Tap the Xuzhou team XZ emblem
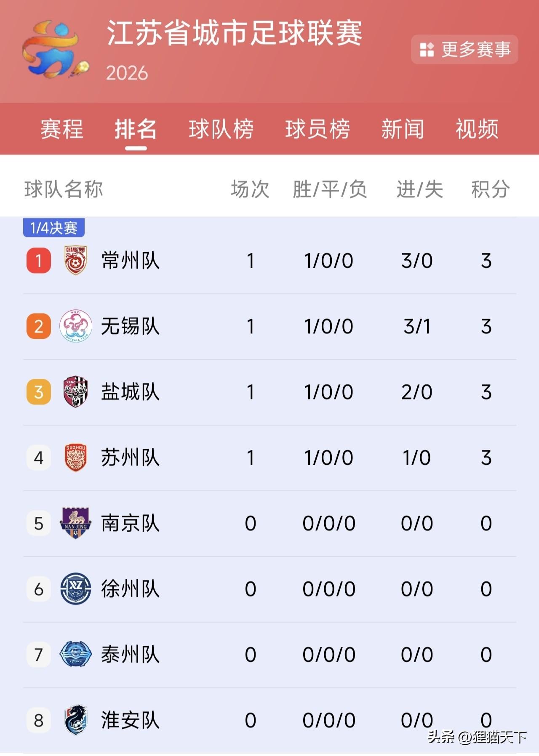This screenshot has width=539, height=756. [x=76, y=589]
